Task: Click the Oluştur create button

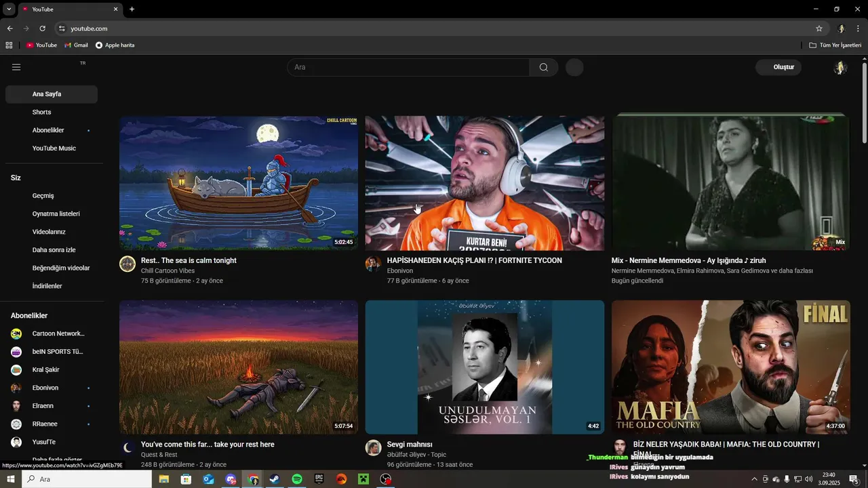Action: [x=779, y=67]
